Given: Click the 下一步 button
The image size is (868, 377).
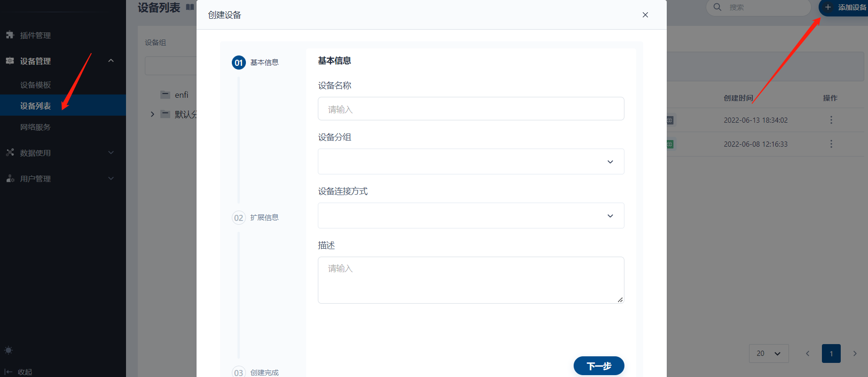Looking at the screenshot, I should coord(599,366).
